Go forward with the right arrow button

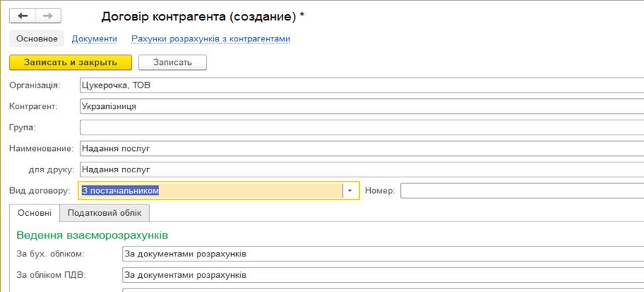click(x=48, y=16)
